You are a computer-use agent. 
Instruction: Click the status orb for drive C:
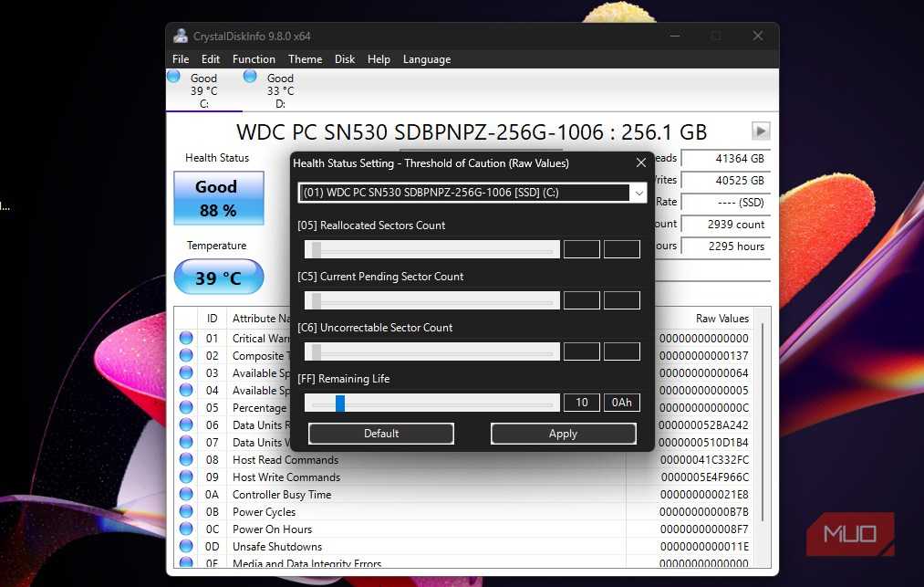(x=174, y=76)
